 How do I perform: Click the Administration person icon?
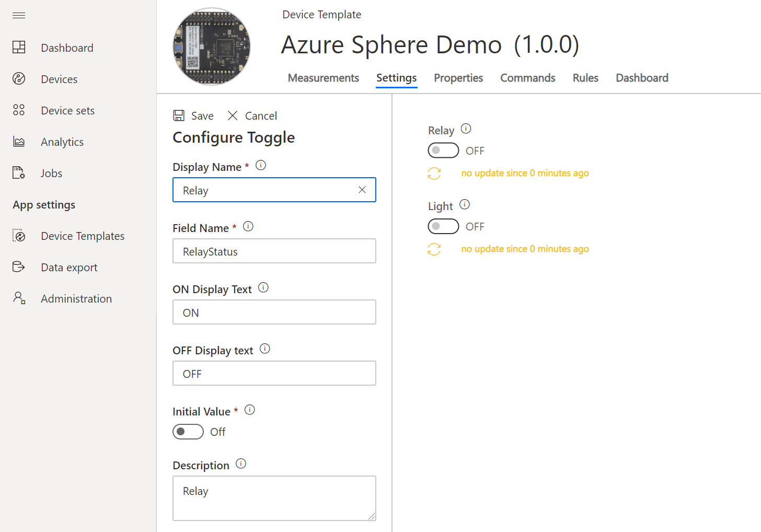(x=19, y=298)
